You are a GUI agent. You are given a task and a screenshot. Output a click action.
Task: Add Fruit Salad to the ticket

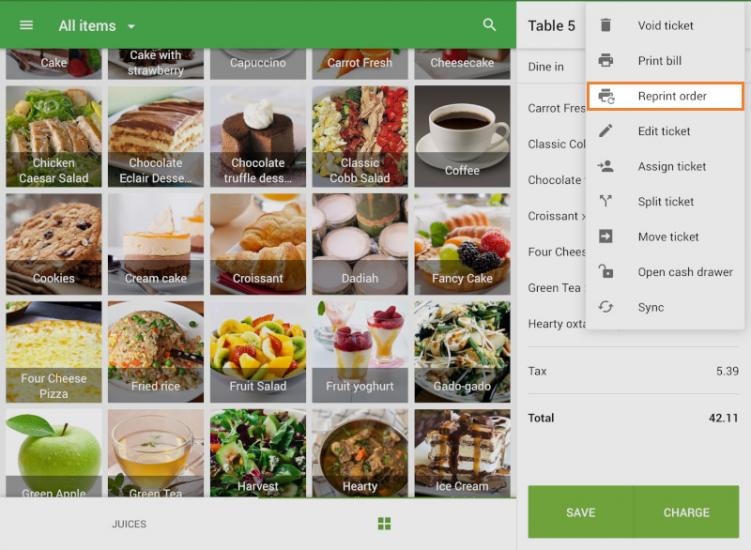click(258, 352)
